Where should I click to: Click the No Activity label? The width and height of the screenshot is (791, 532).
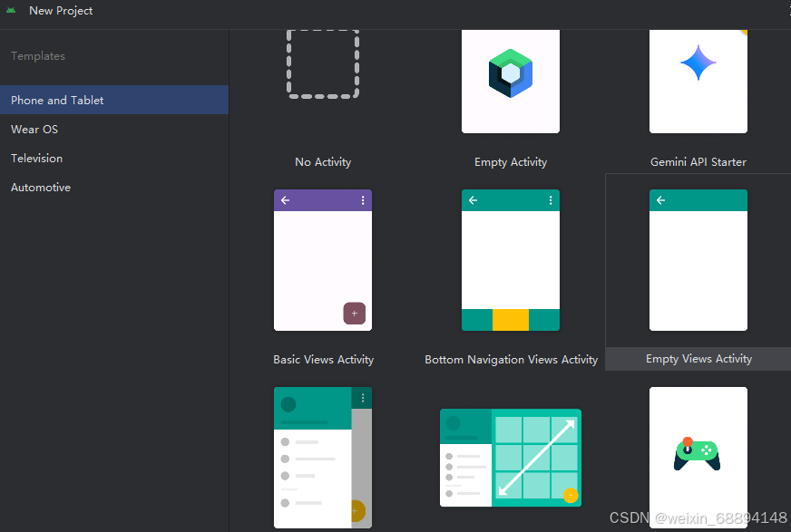coord(323,162)
